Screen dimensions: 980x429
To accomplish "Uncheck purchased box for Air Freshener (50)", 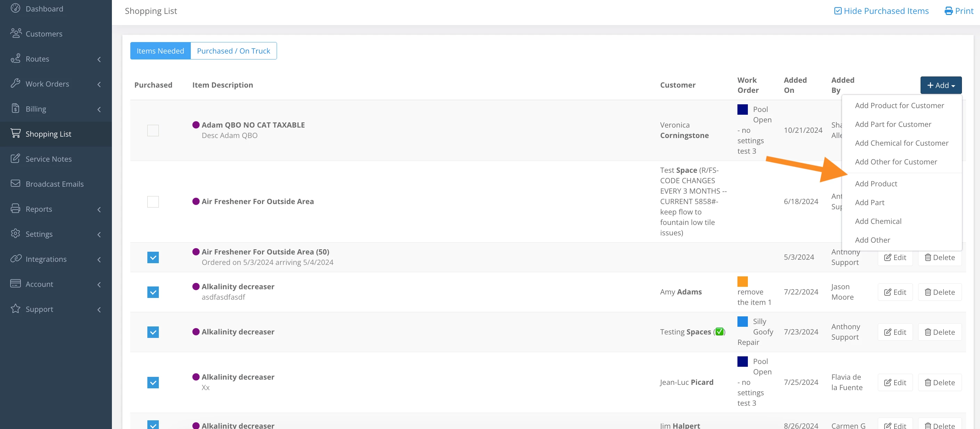I will coord(153,257).
